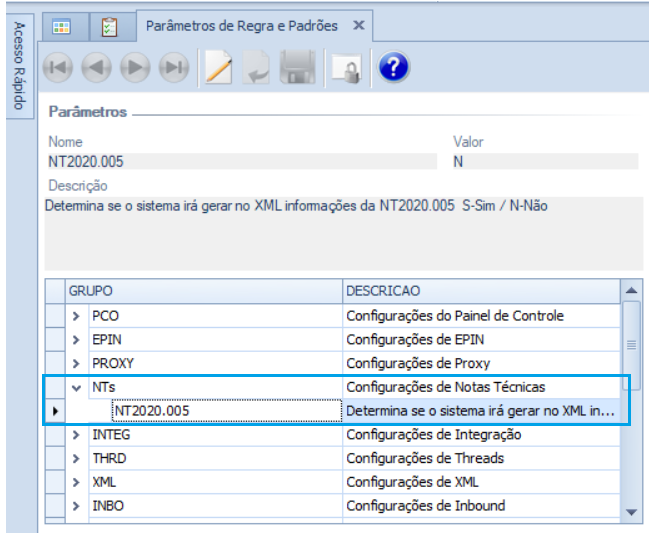Image resolution: width=649 pixels, height=533 pixels.
Task: Click the grid vertical scrollbar thumb
Action: point(631,345)
